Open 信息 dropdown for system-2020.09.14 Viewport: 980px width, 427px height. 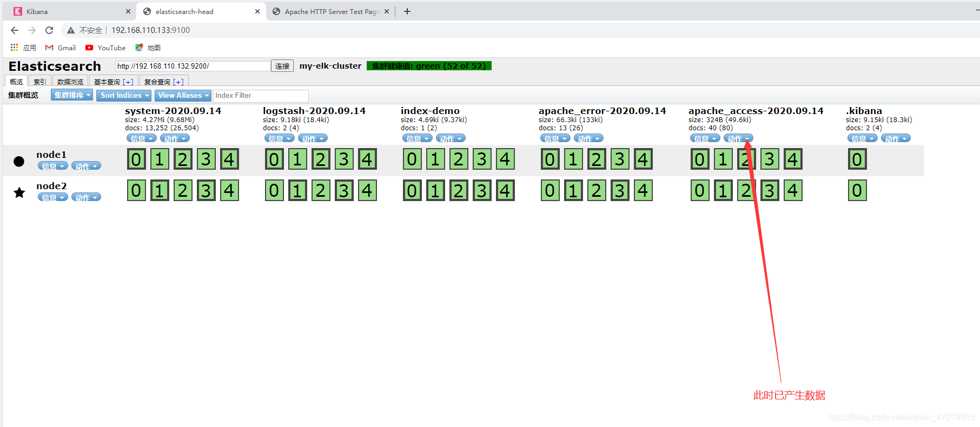point(142,138)
